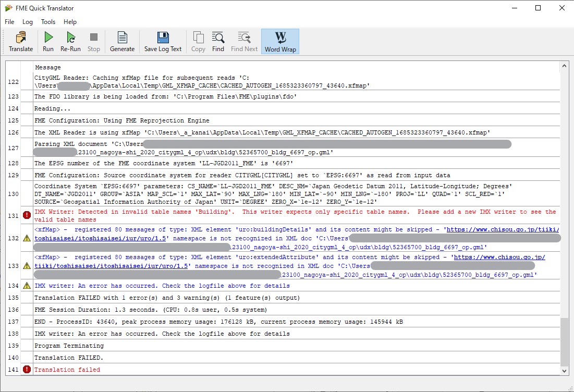Select the Find toolbar icon
Image resolution: width=574 pixels, height=392 pixels.
coord(218,41)
